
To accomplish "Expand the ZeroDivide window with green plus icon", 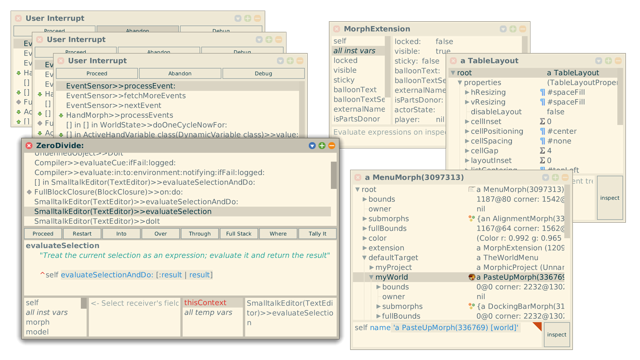I will tap(322, 146).
